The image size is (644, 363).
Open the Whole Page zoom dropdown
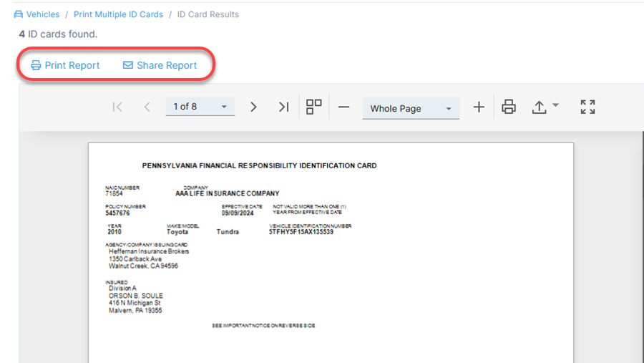click(411, 109)
